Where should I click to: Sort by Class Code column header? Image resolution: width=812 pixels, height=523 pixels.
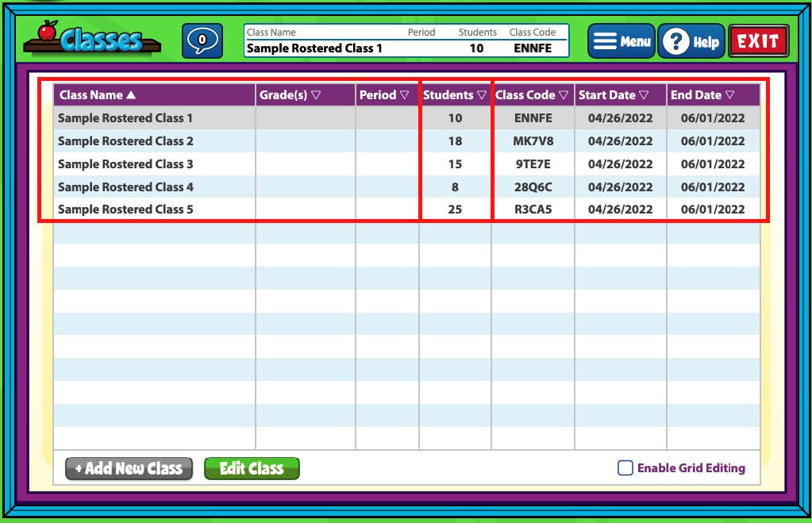[533, 95]
